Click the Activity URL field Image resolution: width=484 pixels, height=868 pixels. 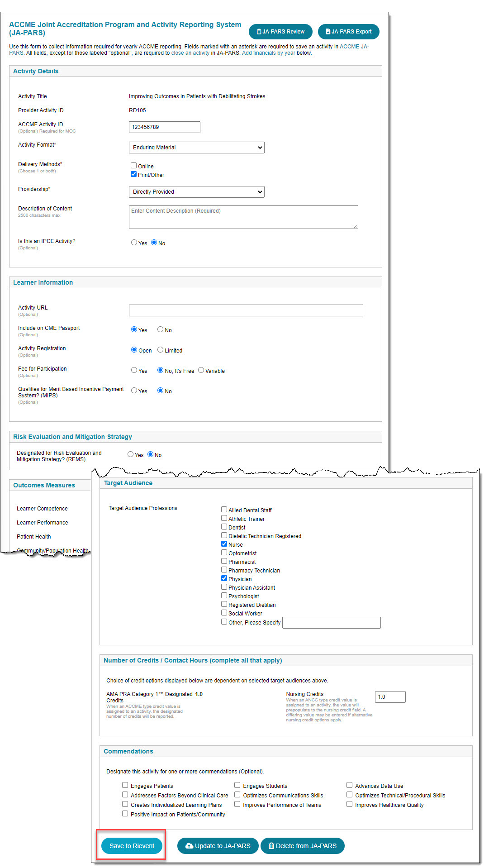pos(246,310)
